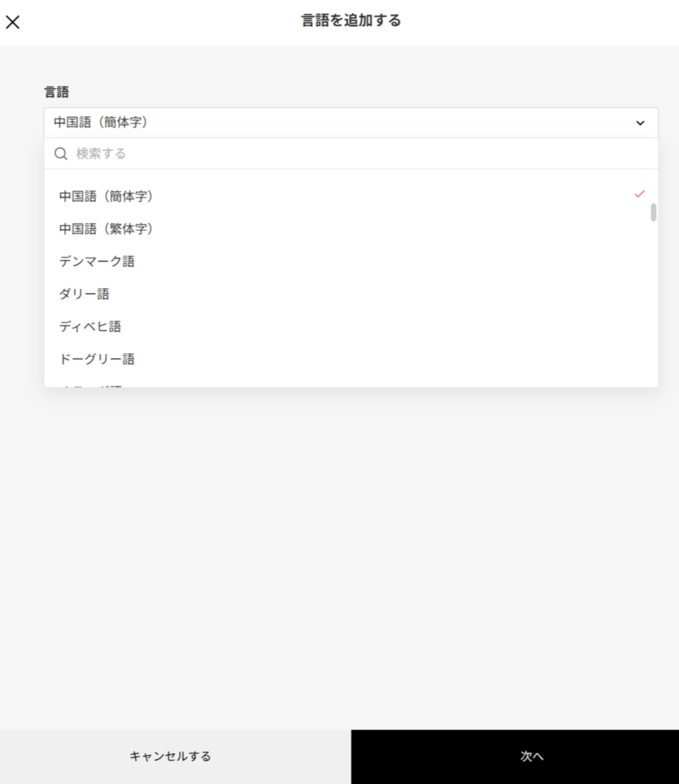Click the red checkmark beside 中国語（簡体字）
Screen dimensions: 679x784
click(639, 194)
